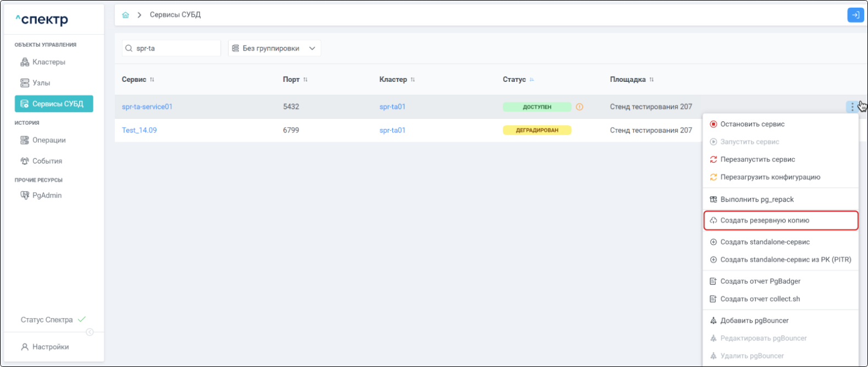
Task: Sort table by Площадка column
Action: (x=652, y=80)
